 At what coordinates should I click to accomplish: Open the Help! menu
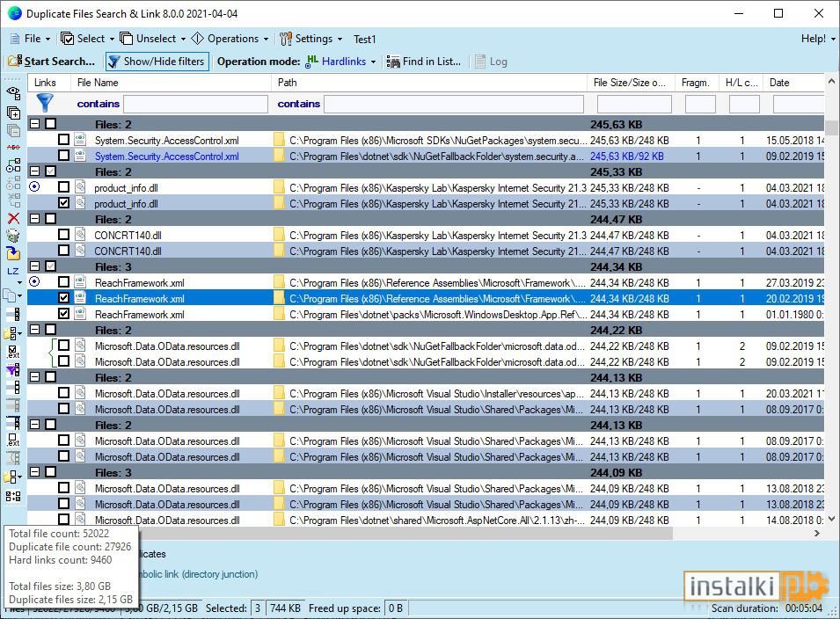[818, 39]
